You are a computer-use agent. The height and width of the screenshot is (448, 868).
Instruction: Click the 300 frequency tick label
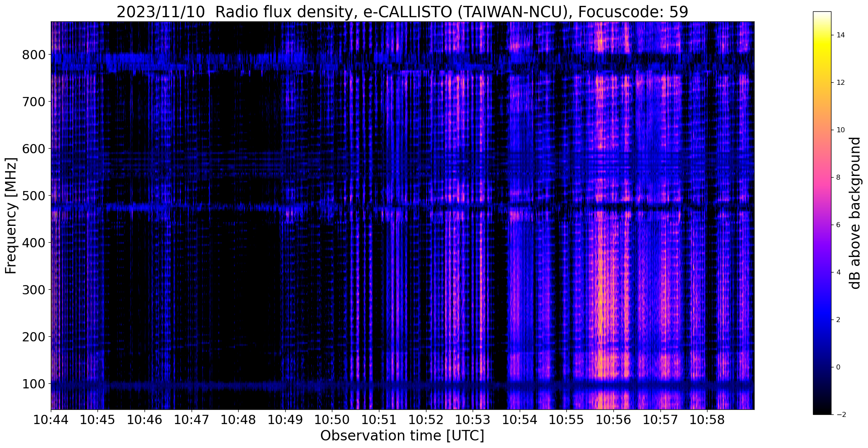(33, 290)
